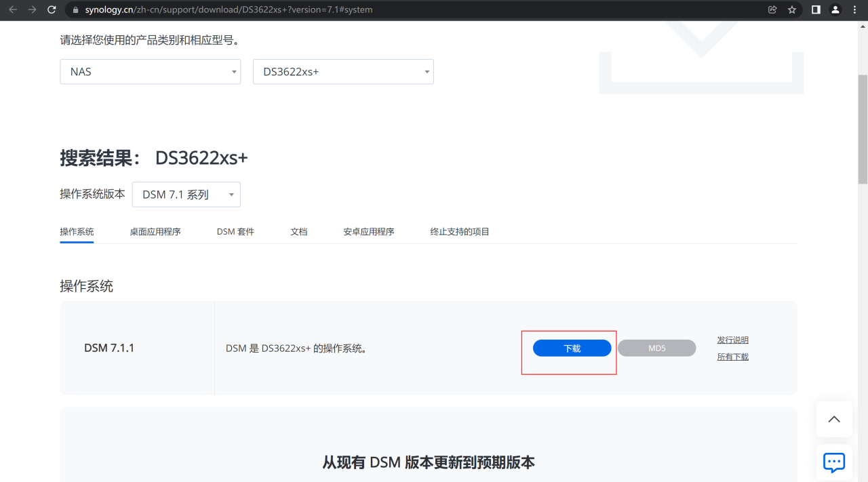Expand the DS3622xs+ model dropdown

(x=343, y=71)
